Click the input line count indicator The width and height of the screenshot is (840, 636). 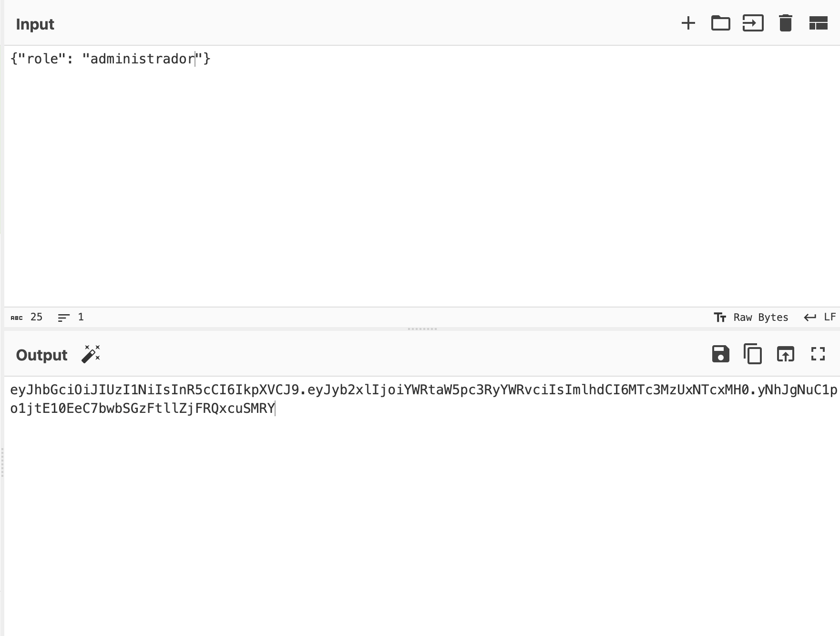[x=71, y=318]
